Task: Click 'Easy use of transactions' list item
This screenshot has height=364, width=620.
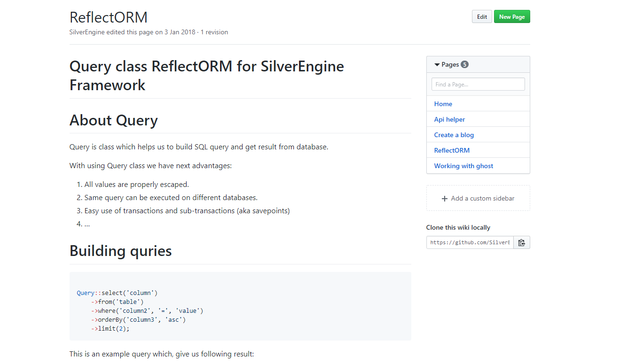Action: pyautogui.click(x=187, y=211)
